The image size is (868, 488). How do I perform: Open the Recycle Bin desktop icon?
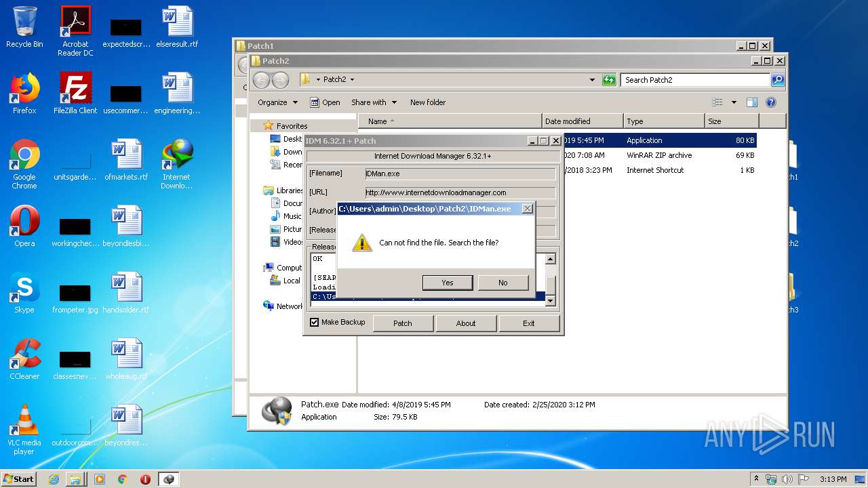click(x=24, y=27)
